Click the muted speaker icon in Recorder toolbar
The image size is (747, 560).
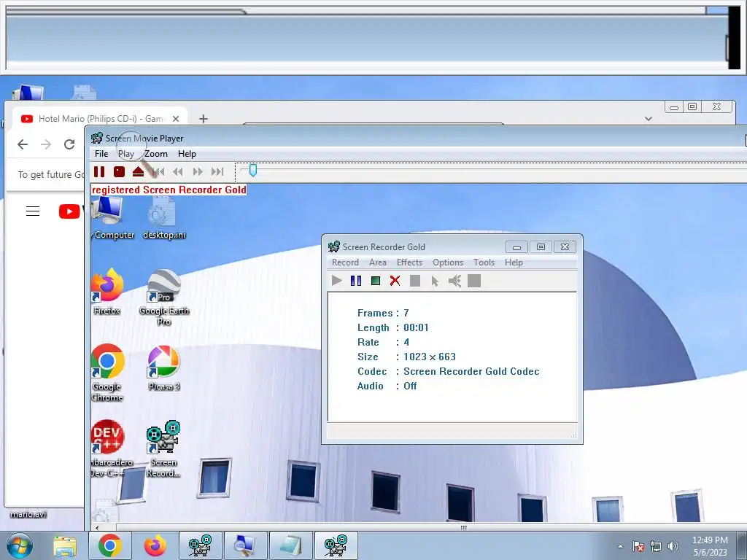pyautogui.click(x=454, y=281)
